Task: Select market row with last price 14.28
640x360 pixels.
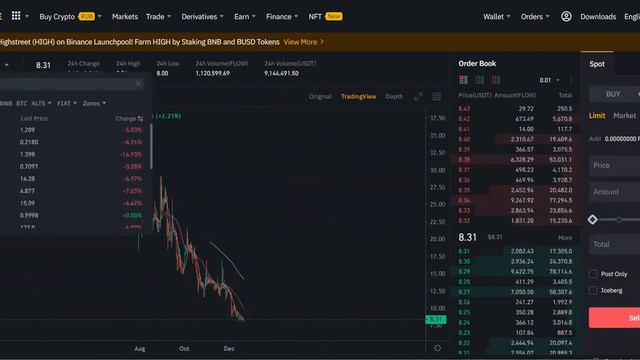Action: coord(73,179)
